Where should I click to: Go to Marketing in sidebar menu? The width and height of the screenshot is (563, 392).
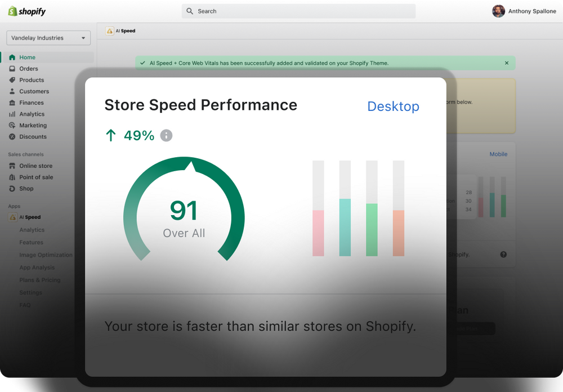point(33,126)
